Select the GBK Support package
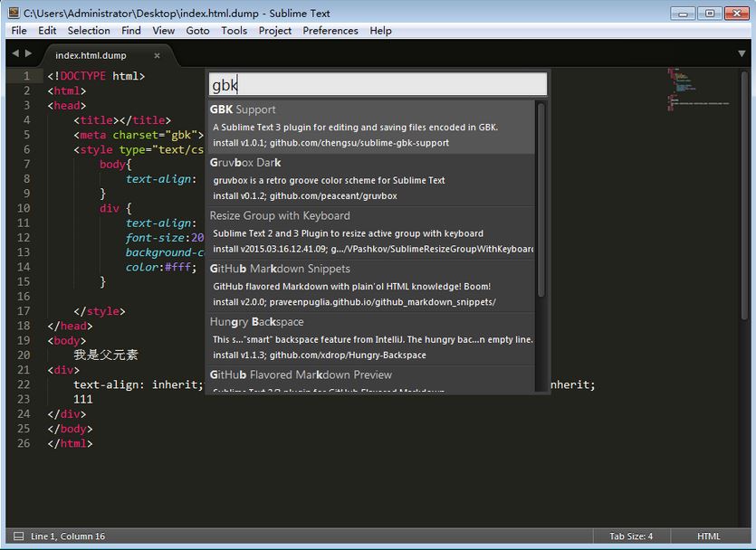756x550 pixels. coord(371,127)
